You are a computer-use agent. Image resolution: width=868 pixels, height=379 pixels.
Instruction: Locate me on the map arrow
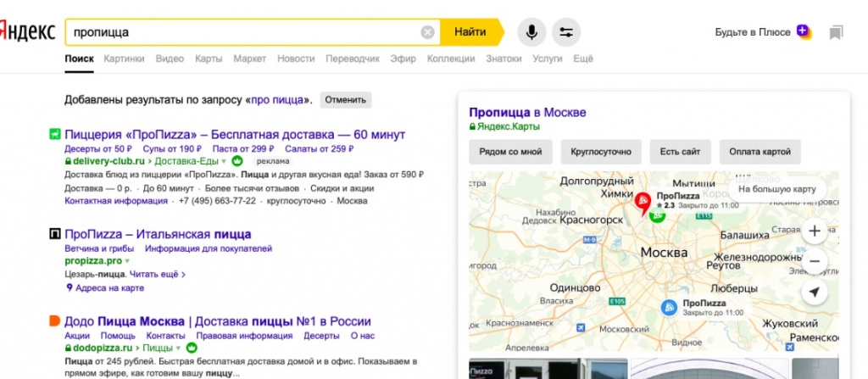pos(815,292)
